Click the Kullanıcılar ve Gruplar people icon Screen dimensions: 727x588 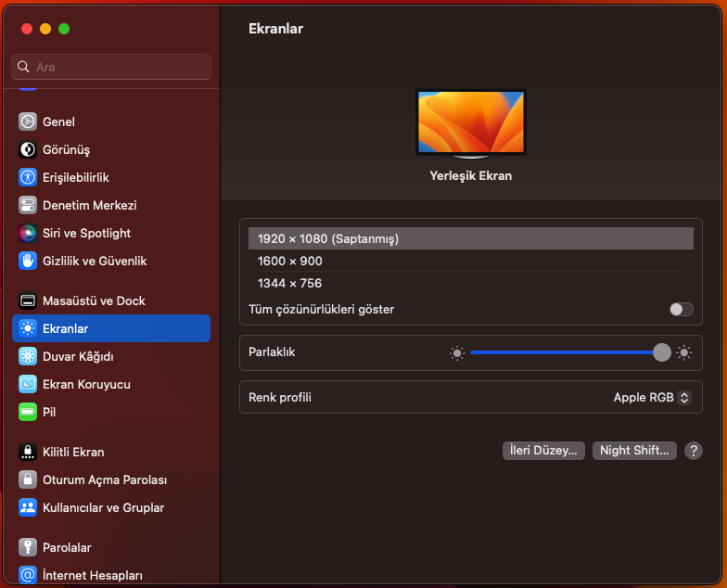pos(28,507)
